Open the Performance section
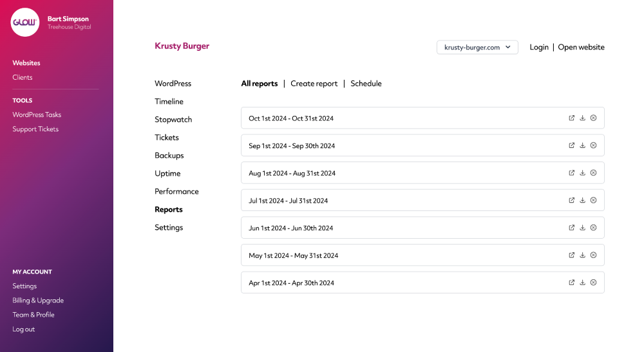This screenshot has height=352, width=644. 176,192
